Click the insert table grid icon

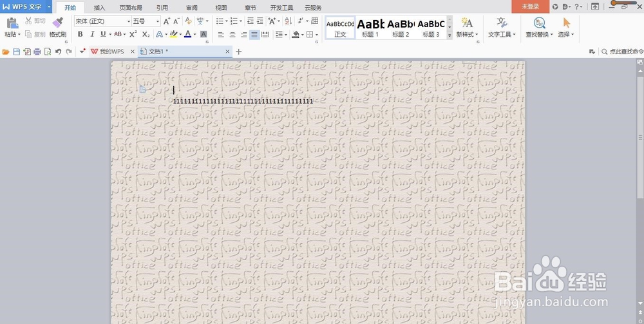coord(315,21)
